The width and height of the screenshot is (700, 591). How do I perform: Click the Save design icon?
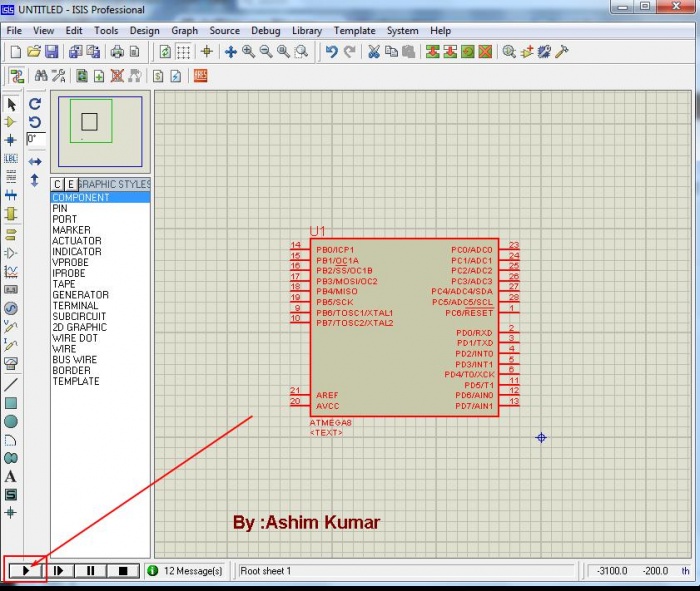(x=51, y=52)
